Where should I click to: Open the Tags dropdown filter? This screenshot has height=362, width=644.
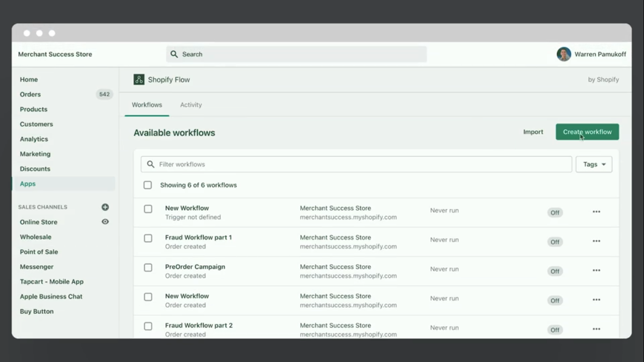594,165
